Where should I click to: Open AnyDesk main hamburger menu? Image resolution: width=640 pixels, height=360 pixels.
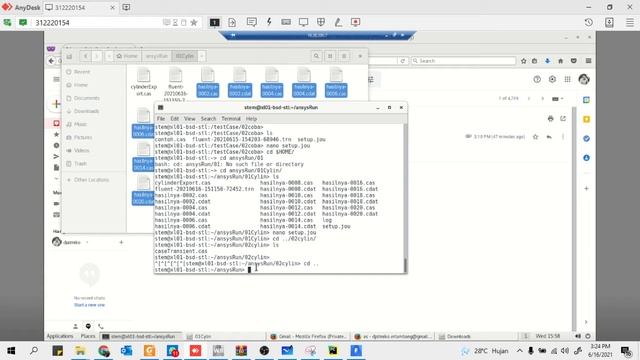pos(630,22)
